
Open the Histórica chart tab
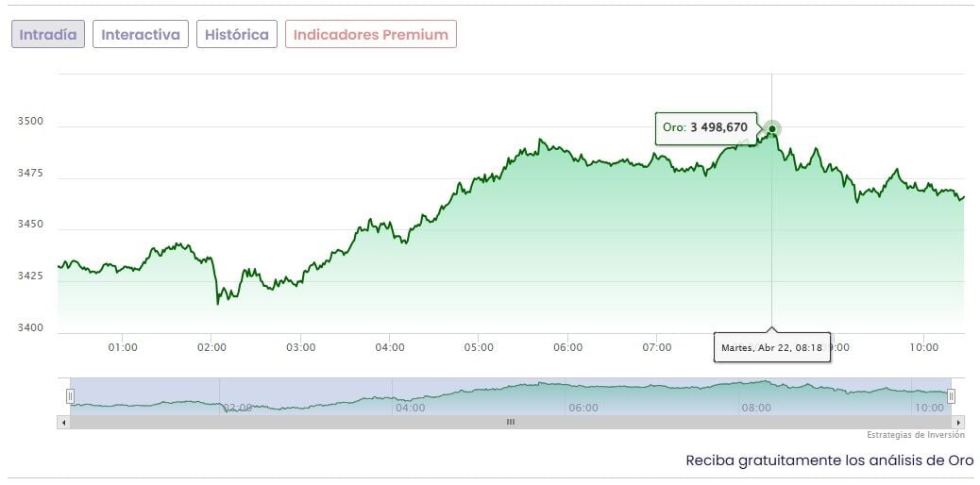click(x=237, y=35)
